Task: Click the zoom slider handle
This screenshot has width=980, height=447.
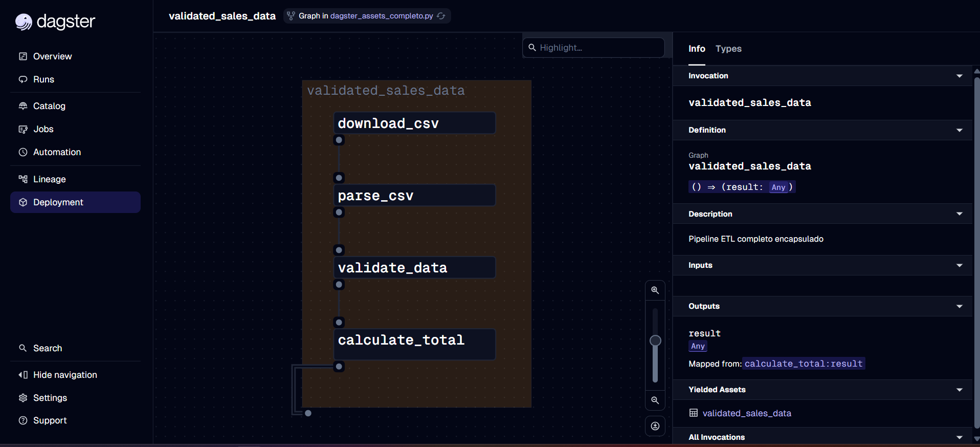Action: (655, 340)
